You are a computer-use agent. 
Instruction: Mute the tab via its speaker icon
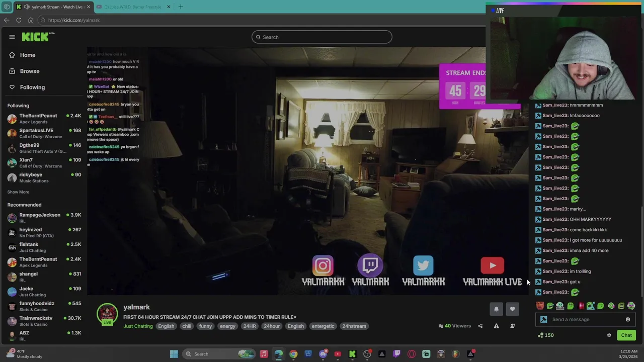click(27, 7)
